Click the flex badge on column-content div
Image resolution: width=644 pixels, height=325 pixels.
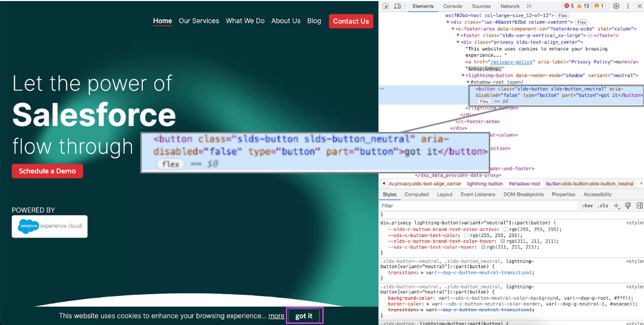pos(582,22)
